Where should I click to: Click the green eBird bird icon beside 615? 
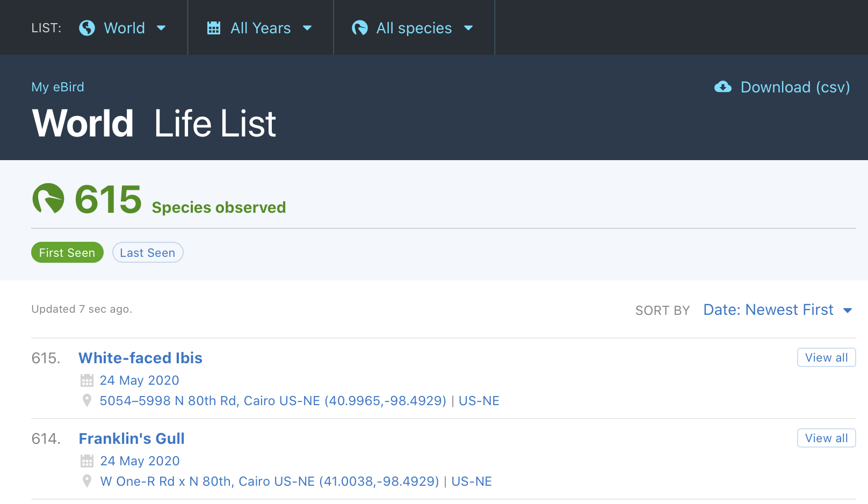(48, 199)
